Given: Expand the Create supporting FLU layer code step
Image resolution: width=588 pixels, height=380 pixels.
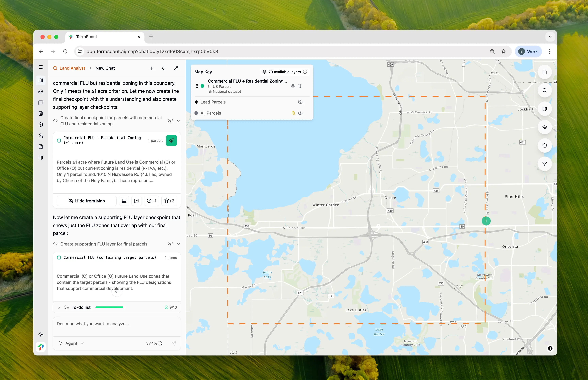Looking at the screenshot, I should click(178, 244).
